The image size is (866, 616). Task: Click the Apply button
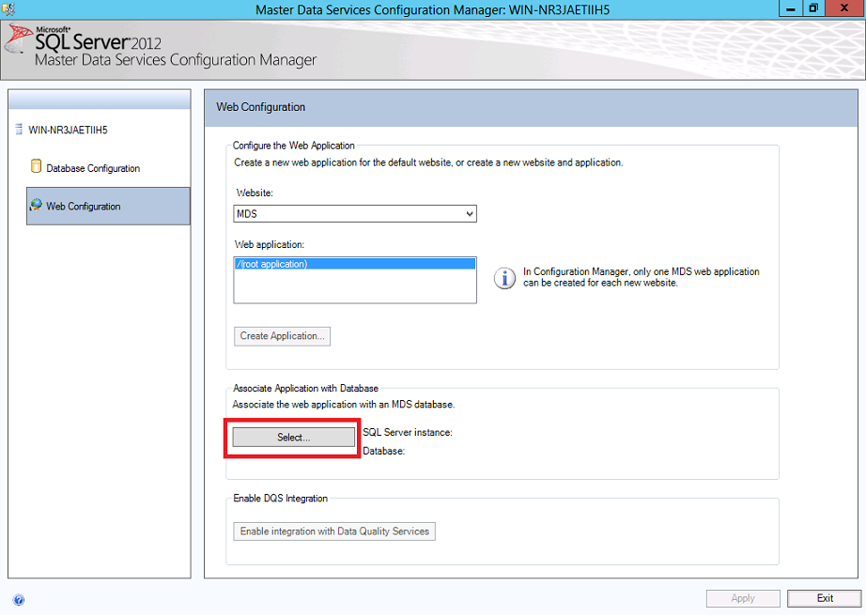click(743, 598)
